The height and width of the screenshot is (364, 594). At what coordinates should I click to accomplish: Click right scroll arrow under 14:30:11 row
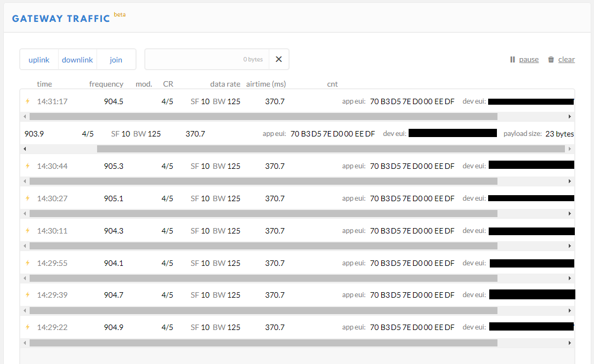[x=570, y=246]
